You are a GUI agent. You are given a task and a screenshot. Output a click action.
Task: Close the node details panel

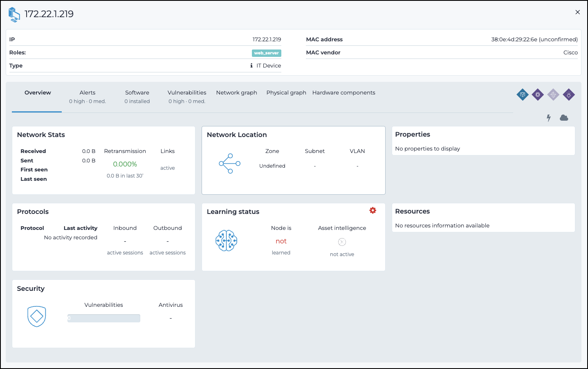tap(577, 12)
